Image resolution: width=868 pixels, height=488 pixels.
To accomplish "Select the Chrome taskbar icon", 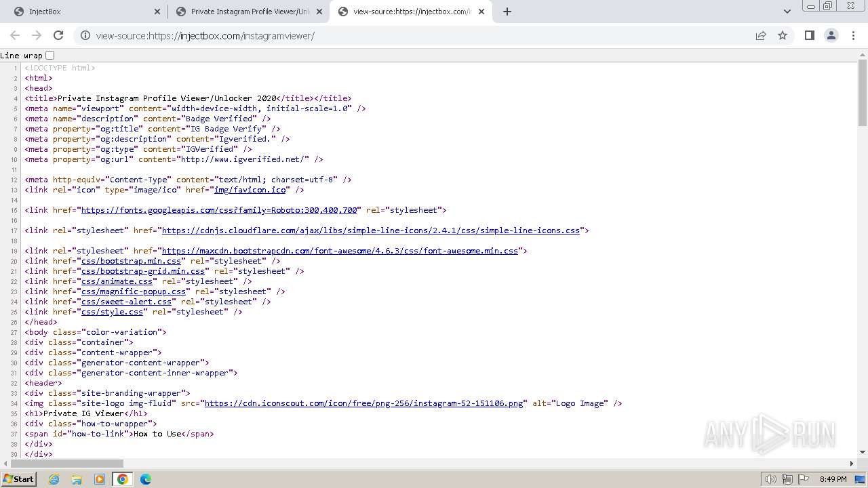I will [123, 479].
